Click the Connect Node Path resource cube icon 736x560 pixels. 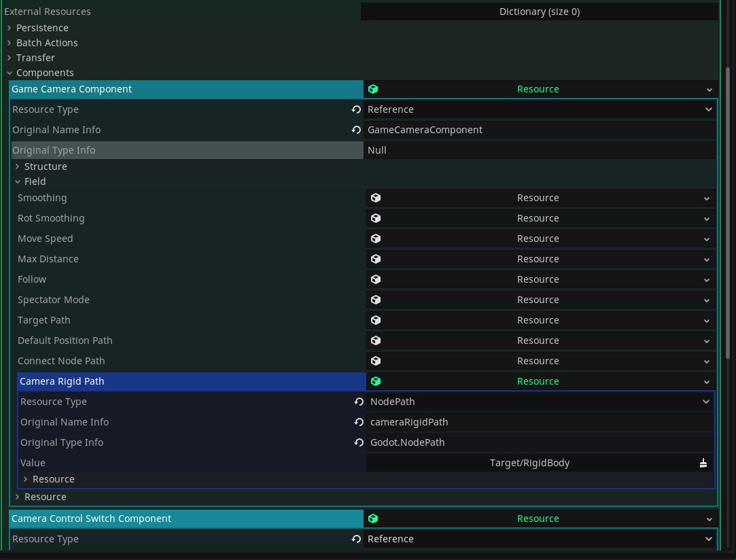376,361
